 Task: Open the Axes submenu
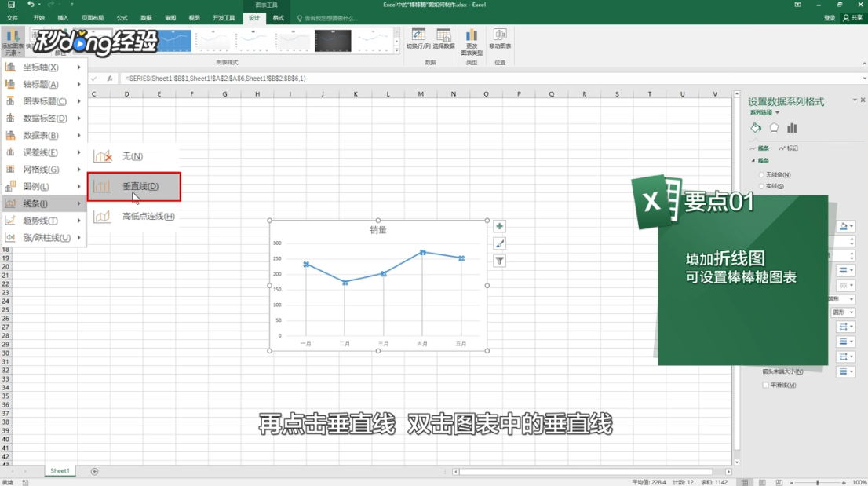44,67
